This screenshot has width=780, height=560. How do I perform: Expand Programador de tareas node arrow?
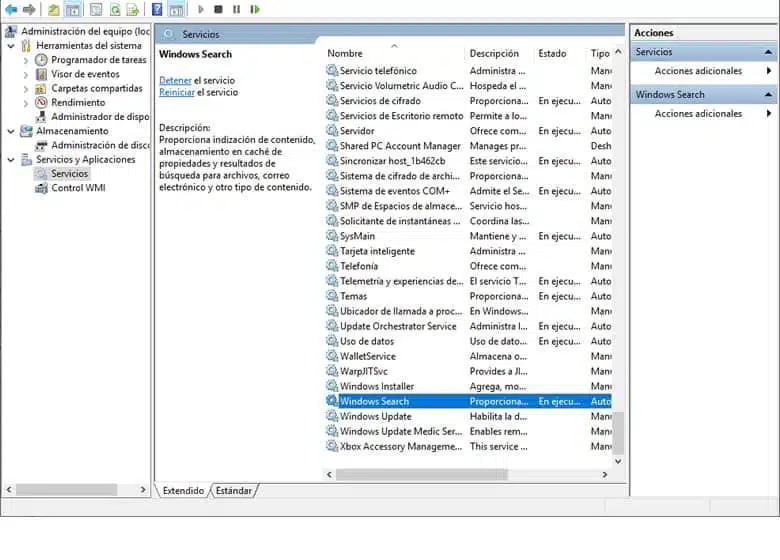26,60
